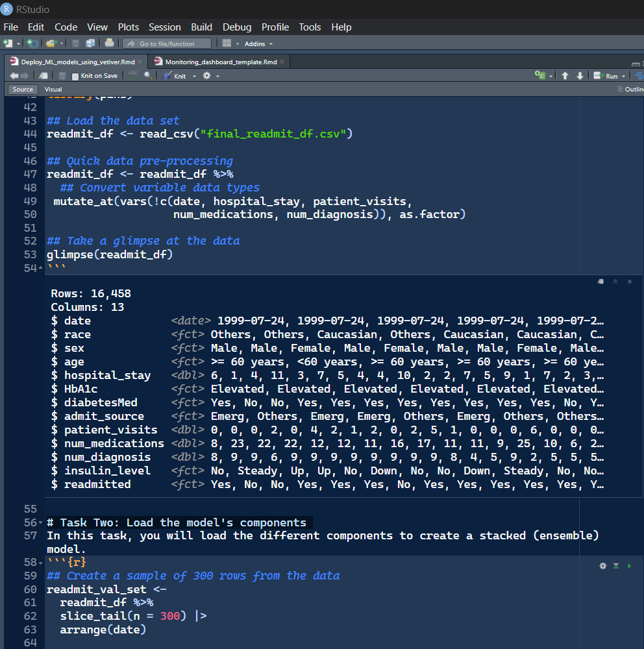Click the Open File folder icon

click(x=51, y=43)
